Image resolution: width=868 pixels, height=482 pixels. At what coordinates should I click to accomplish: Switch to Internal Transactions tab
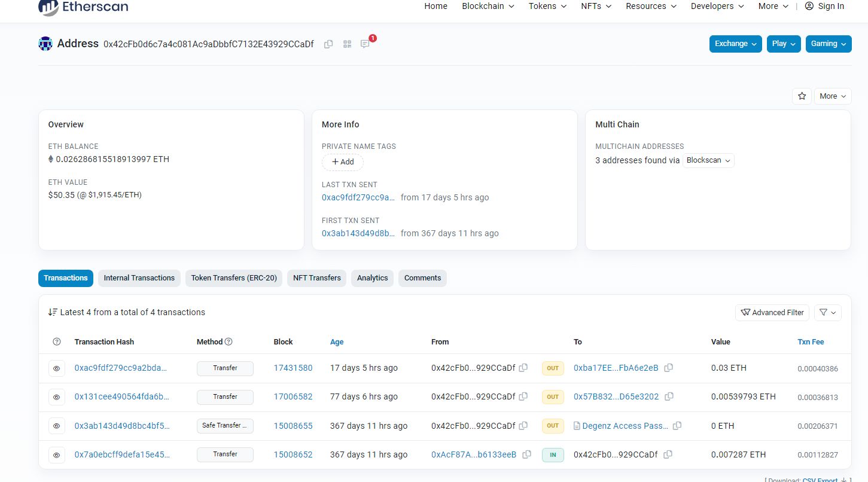click(139, 278)
